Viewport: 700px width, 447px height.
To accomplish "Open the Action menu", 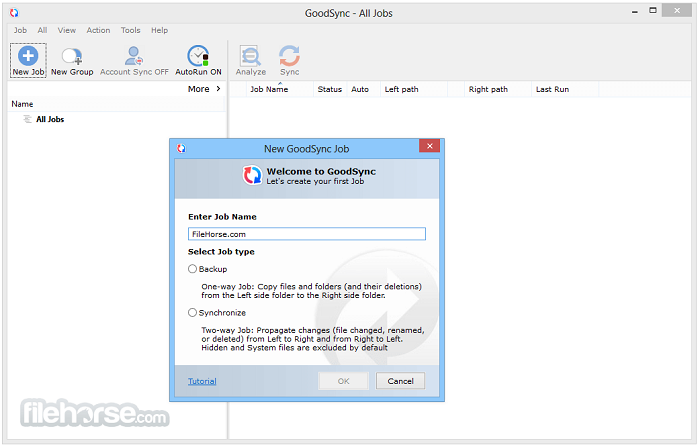I will tap(98, 30).
